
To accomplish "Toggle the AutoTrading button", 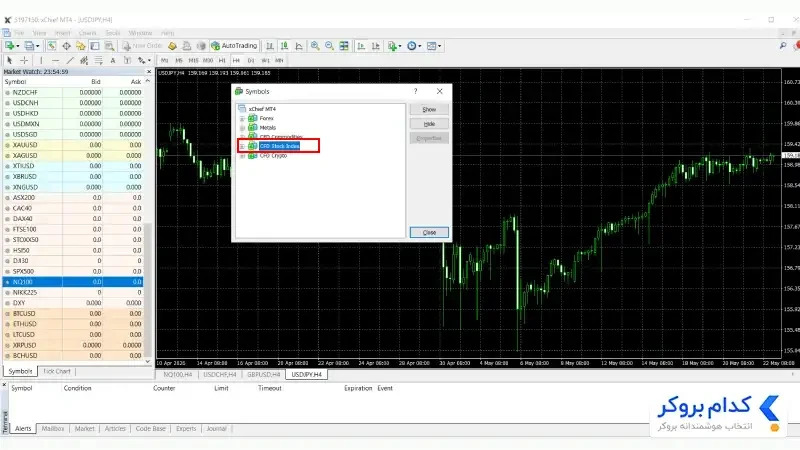I will tap(235, 46).
